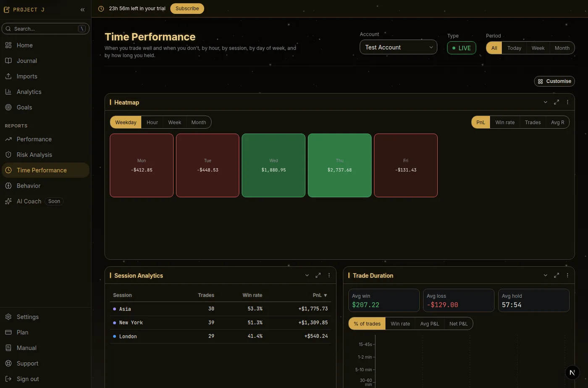The height and width of the screenshot is (388, 588).
Task: Select the All period option
Action: click(x=494, y=48)
